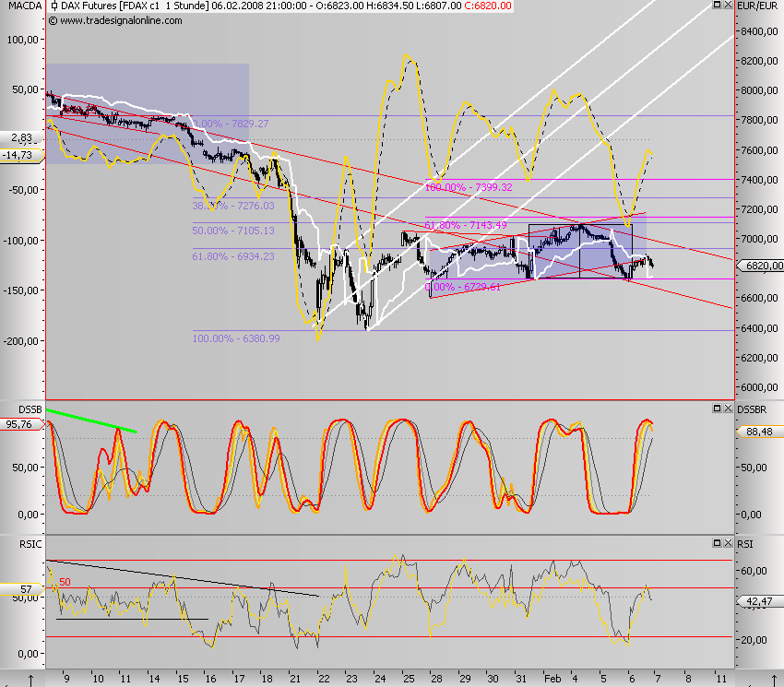Viewport: 784px width, 687px height.
Task: Select magenta label 0.00% - 6729.61
Action: point(462,287)
